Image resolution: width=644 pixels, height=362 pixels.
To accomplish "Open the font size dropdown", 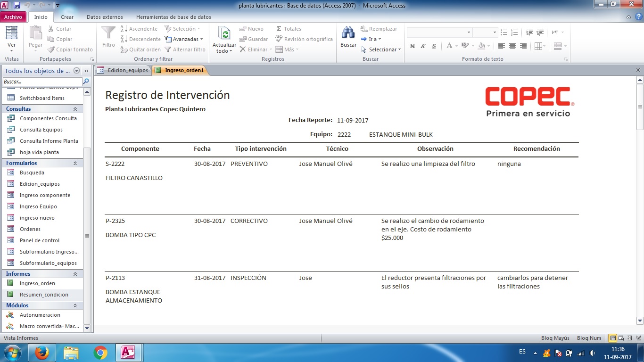I will 495,33.
